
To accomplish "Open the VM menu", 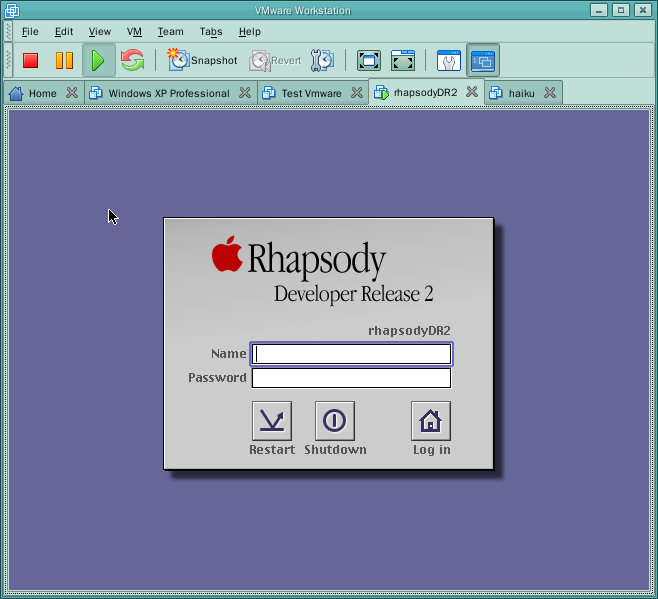I will pos(134,31).
